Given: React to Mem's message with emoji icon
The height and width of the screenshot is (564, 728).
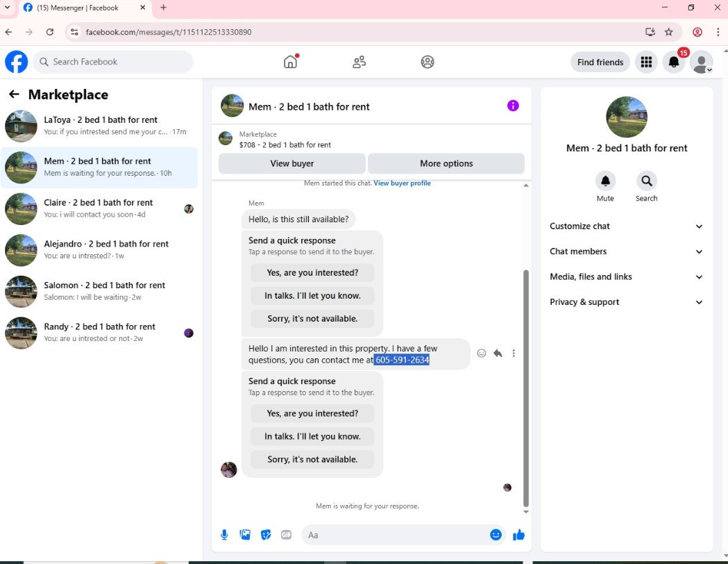Looking at the screenshot, I should click(x=482, y=353).
